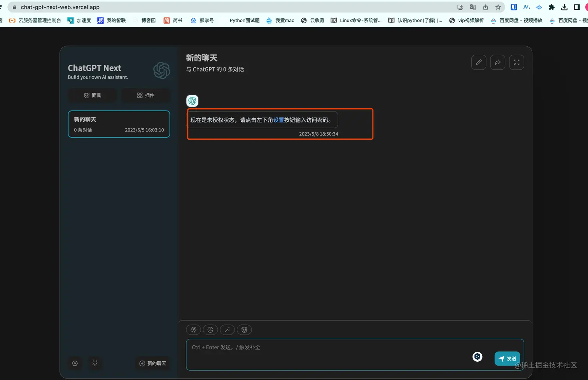Click the 与 ChatGPT 的 0 条对话 subtitle
This screenshot has width=588, height=380.
click(x=215, y=69)
